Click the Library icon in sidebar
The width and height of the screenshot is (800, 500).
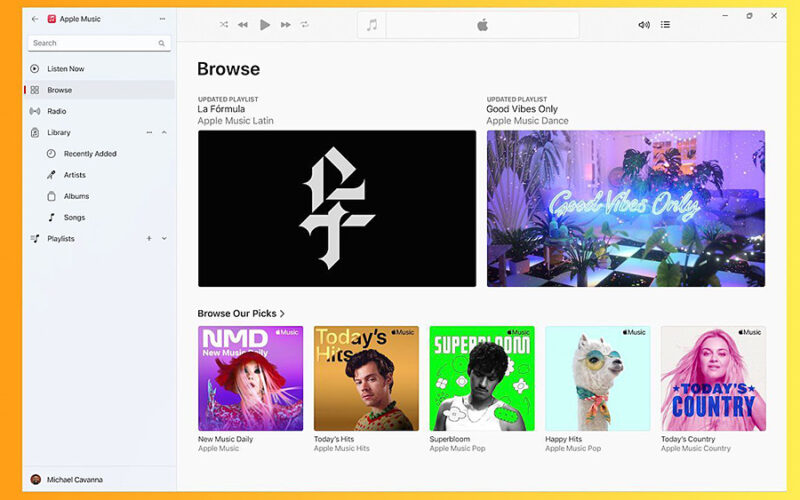35,133
